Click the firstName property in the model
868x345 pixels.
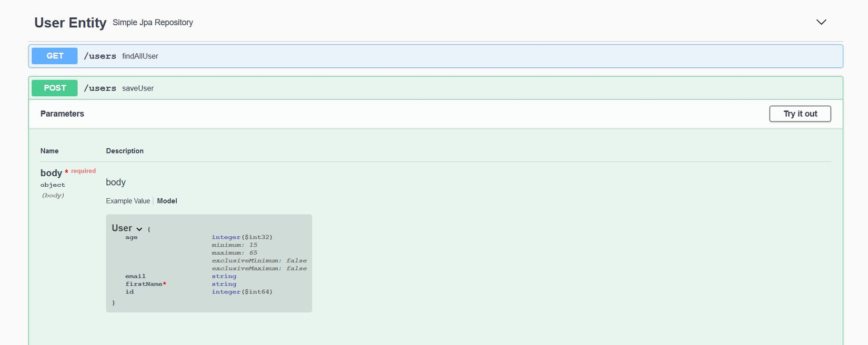(x=144, y=284)
